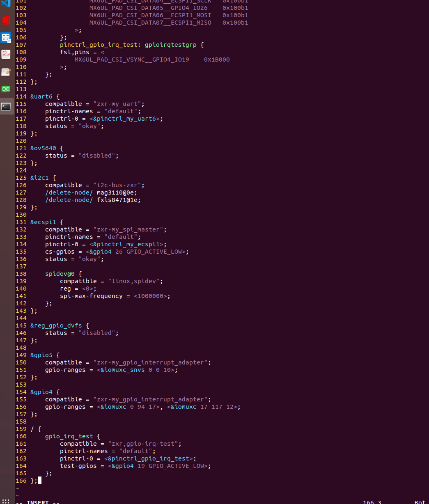
Task: Click the &gpio5 node label
Action: (x=41, y=355)
